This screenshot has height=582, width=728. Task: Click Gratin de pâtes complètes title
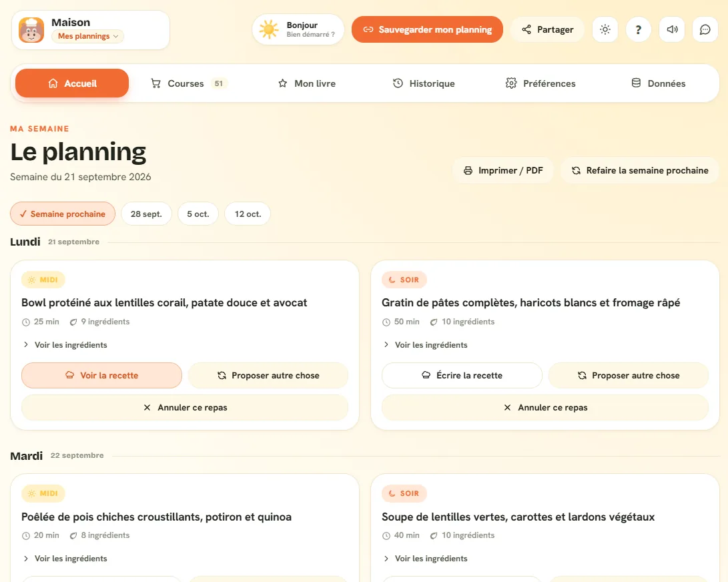(x=530, y=303)
